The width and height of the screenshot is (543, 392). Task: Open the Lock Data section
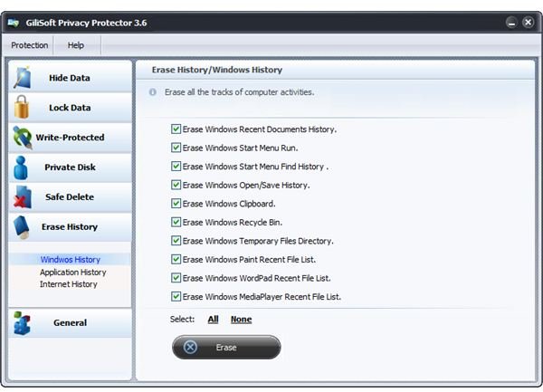pyautogui.click(x=70, y=107)
